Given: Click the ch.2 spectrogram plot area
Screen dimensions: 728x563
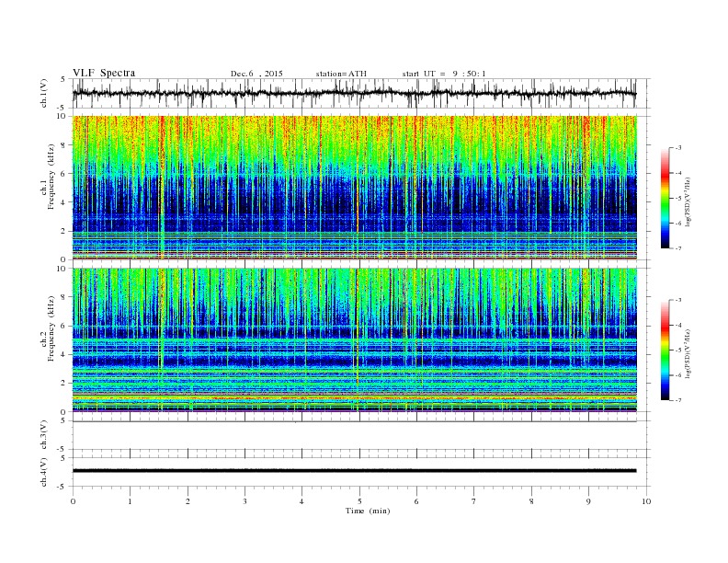Looking at the screenshot, I should pyautogui.click(x=355, y=340).
